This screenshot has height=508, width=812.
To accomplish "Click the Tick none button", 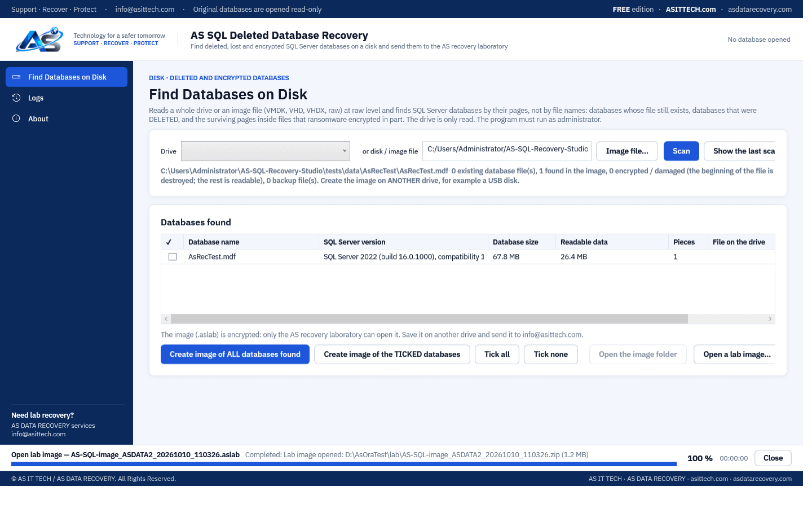I will tap(551, 354).
